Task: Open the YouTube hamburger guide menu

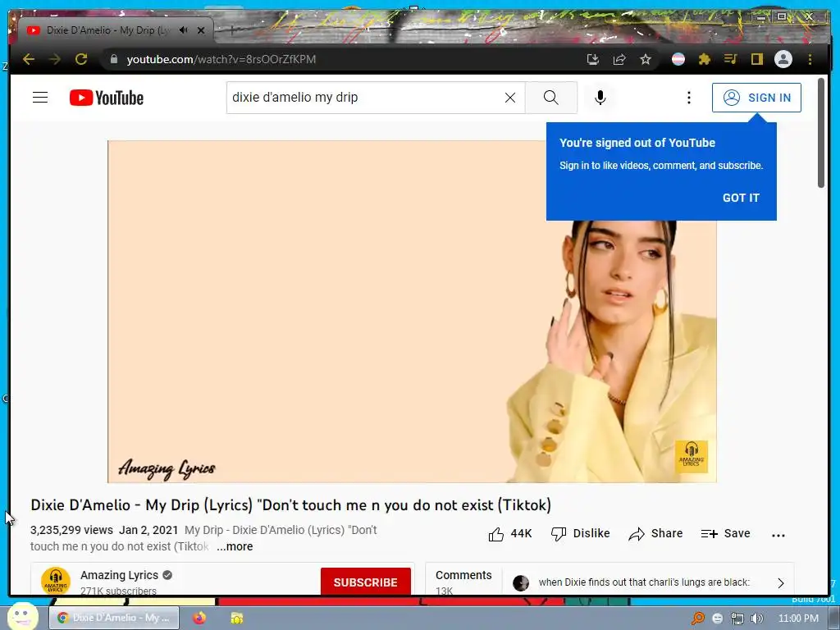Action: [x=40, y=98]
